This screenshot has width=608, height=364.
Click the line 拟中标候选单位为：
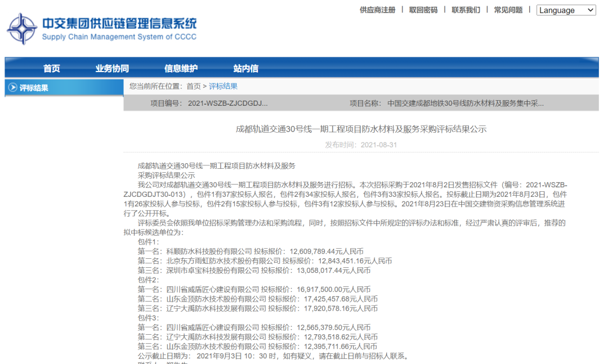[154, 232]
